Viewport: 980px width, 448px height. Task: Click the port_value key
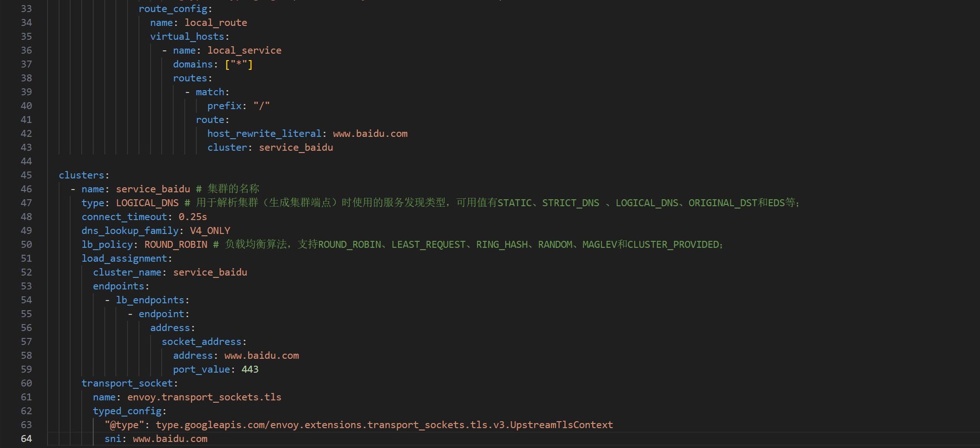point(202,369)
